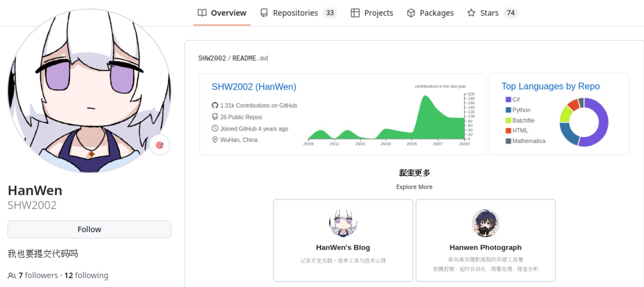This screenshot has height=287, width=644.
Task: Click the Python legend label
Action: pos(521,110)
